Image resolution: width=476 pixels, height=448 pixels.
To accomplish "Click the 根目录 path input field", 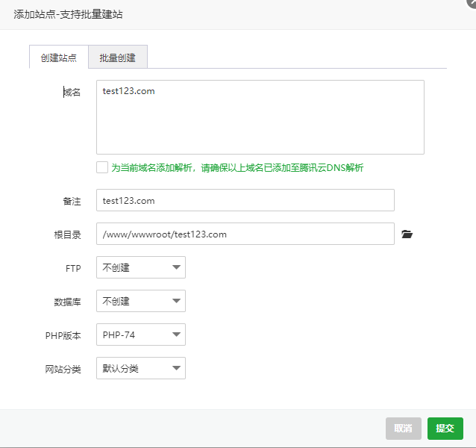I will point(245,234).
